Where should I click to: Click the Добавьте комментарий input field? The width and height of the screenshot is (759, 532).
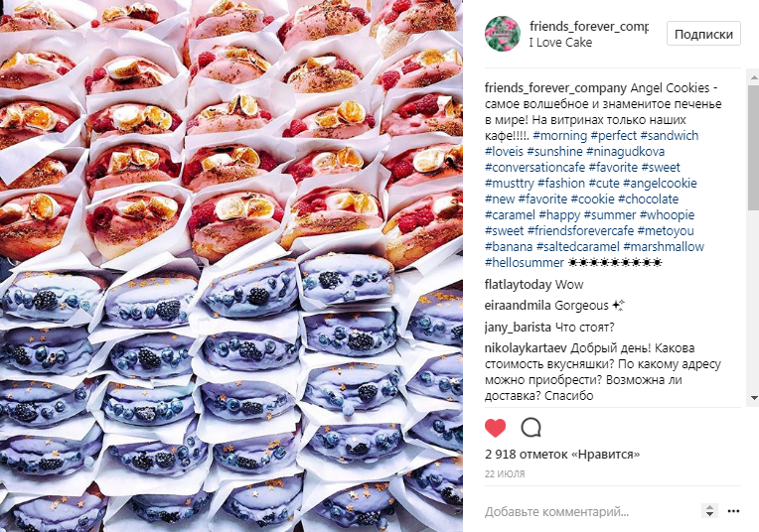[590, 511]
